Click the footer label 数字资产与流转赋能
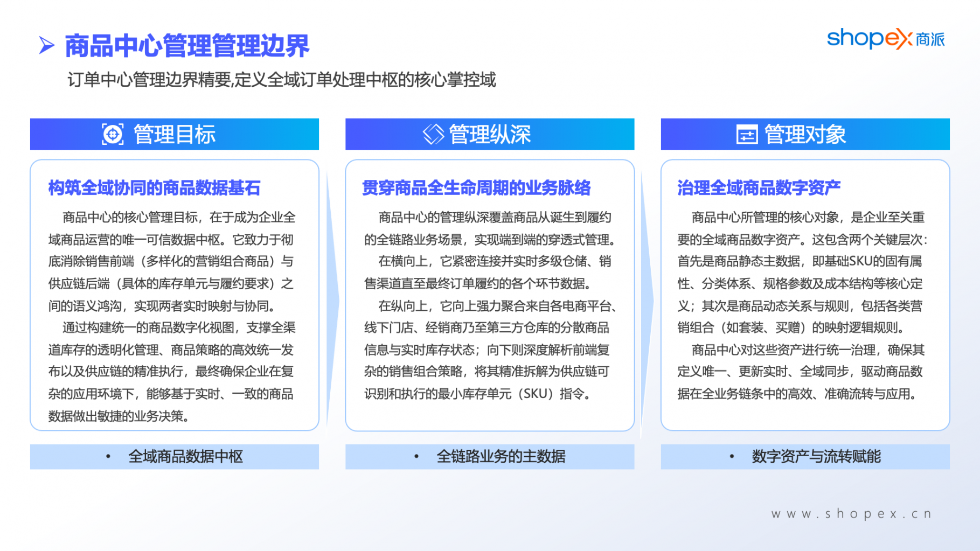Viewport: 980px width, 551px height. (x=816, y=457)
